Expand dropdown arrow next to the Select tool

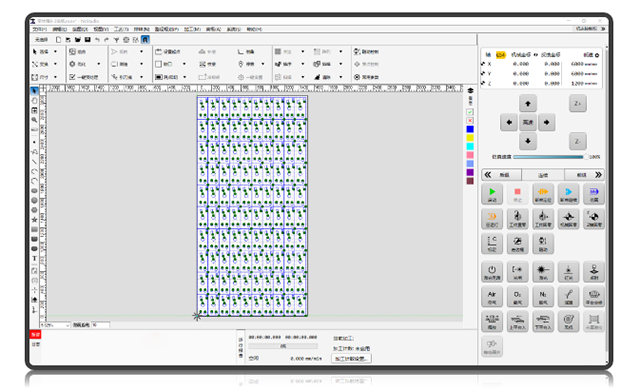coord(56,52)
